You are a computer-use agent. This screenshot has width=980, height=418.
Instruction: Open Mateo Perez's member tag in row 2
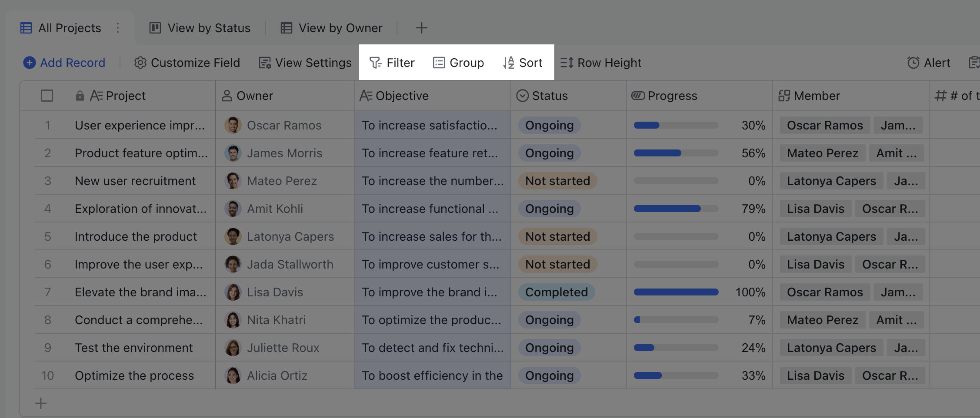click(822, 153)
